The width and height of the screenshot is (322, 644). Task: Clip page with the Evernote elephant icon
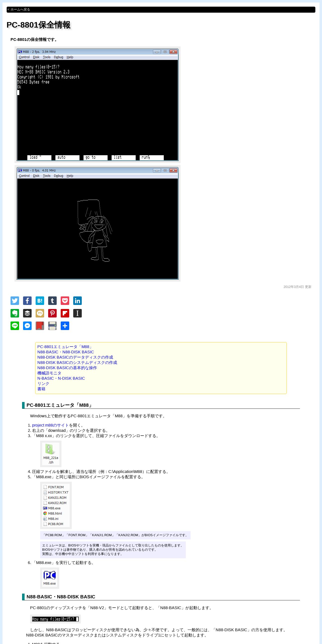tap(15, 313)
